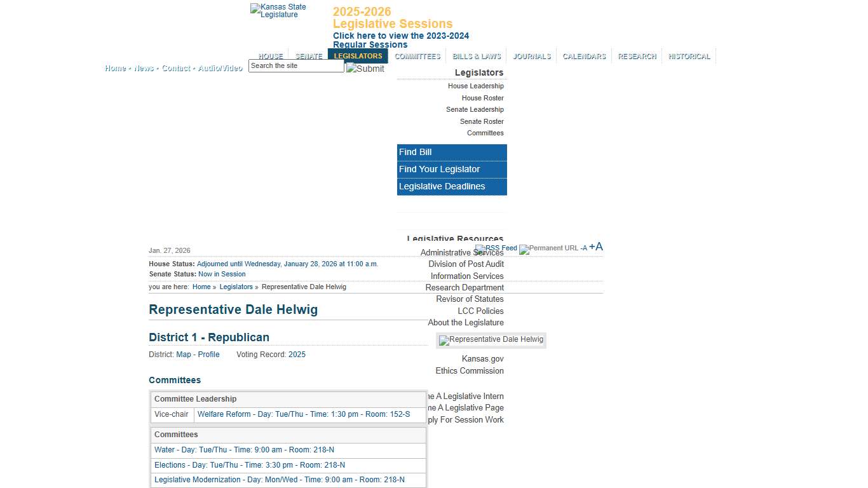Image resolution: width=868 pixels, height=488 pixels.
Task: Open Find Your Legislator
Action: coord(452,170)
